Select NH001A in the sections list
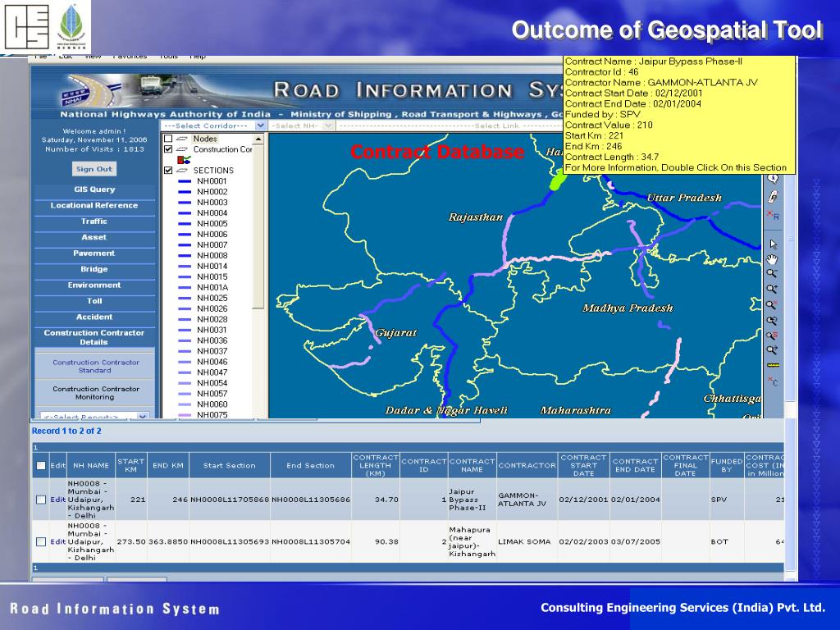Screen dimensions: 840x630 pos(212,287)
